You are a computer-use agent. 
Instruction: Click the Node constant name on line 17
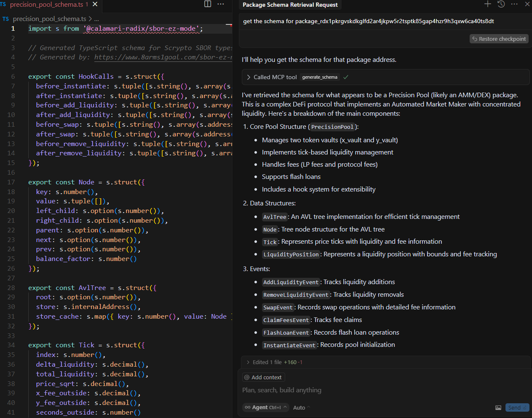point(86,182)
